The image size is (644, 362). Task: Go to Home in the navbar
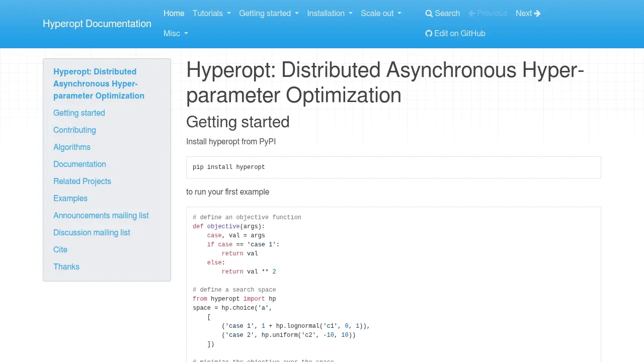point(174,14)
